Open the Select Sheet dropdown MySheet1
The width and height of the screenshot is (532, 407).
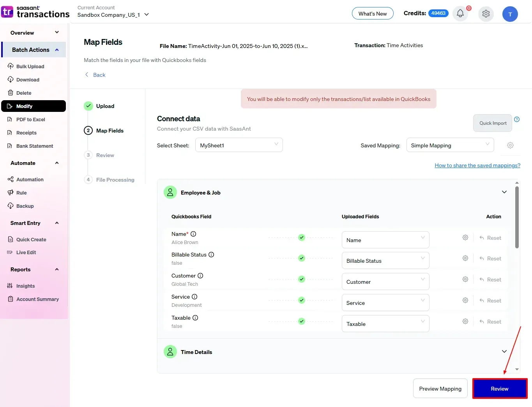click(x=239, y=145)
